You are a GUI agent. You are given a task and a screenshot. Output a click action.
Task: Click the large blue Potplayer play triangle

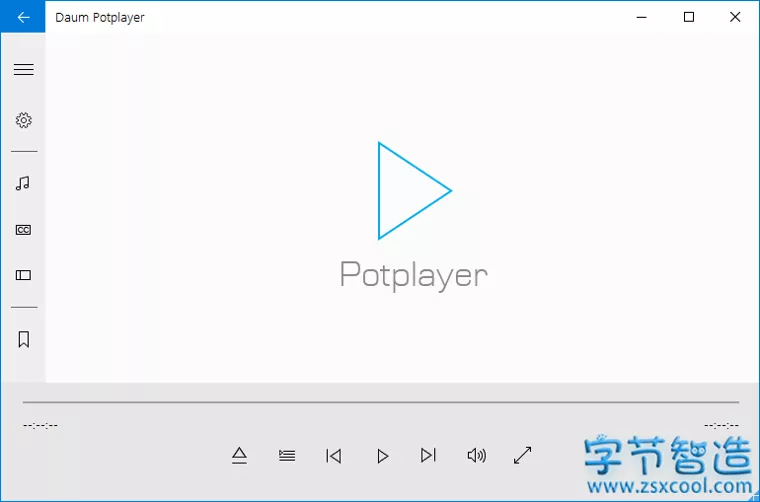click(x=414, y=191)
